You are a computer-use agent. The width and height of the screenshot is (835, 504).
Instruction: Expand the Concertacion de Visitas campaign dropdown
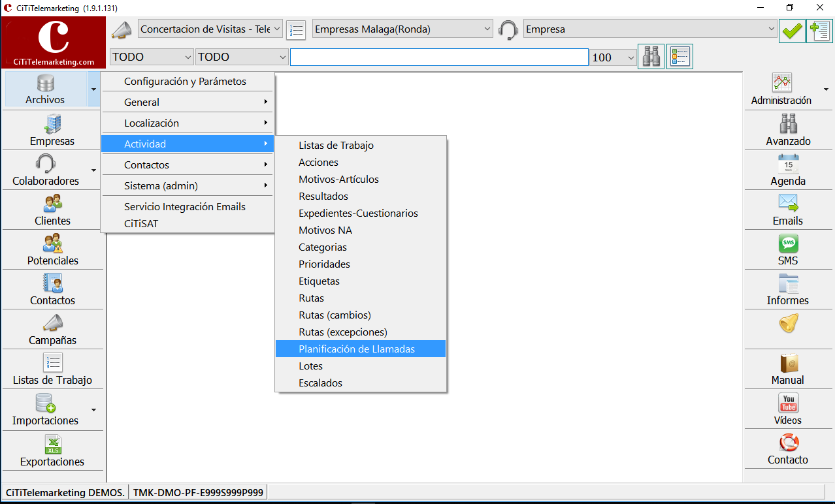[210, 29]
